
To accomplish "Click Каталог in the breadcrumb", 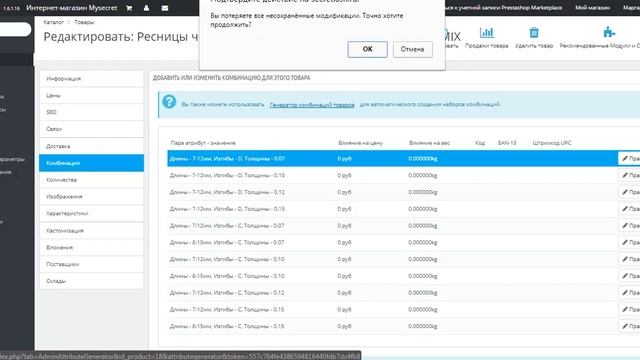I will [53, 22].
